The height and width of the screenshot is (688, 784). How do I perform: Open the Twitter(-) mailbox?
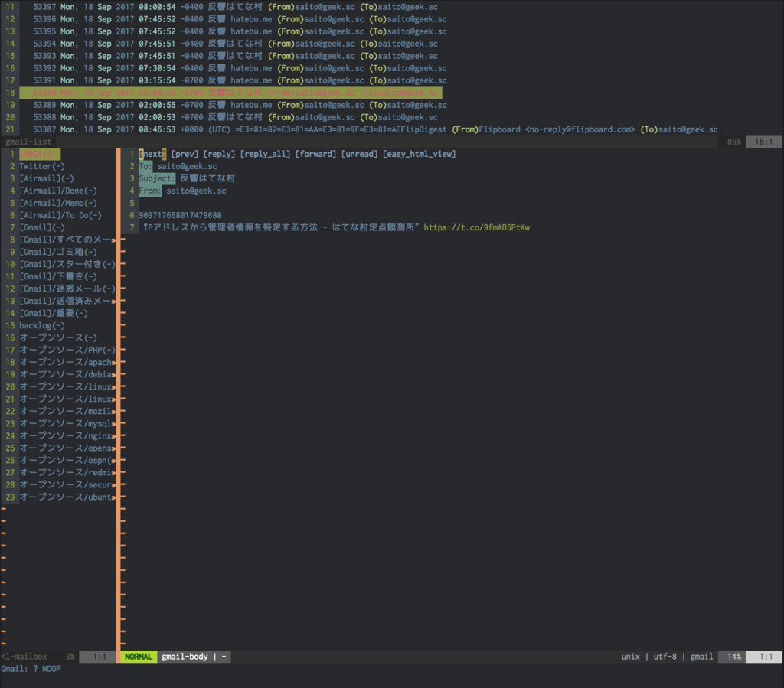click(42, 166)
